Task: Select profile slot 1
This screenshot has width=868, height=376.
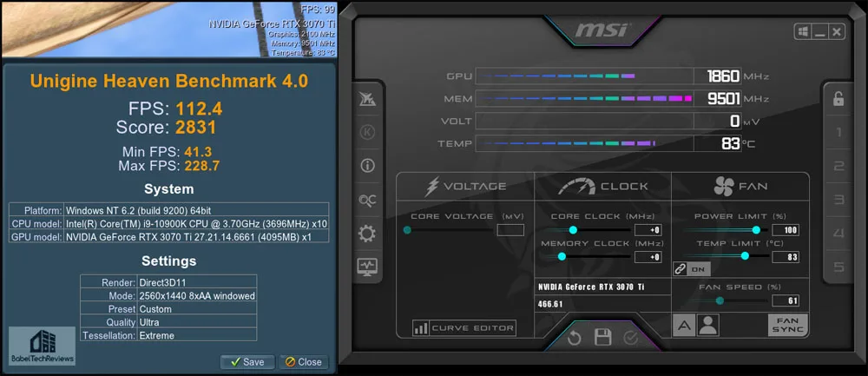Action: pos(838,132)
